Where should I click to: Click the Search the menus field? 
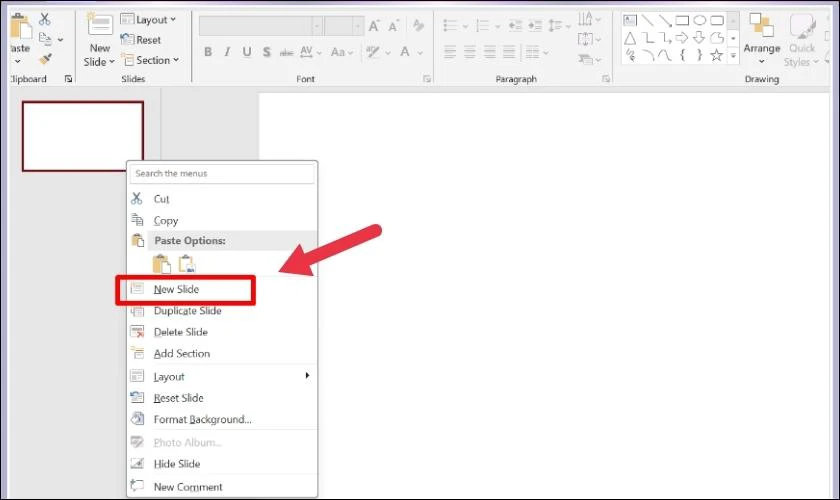tap(222, 174)
